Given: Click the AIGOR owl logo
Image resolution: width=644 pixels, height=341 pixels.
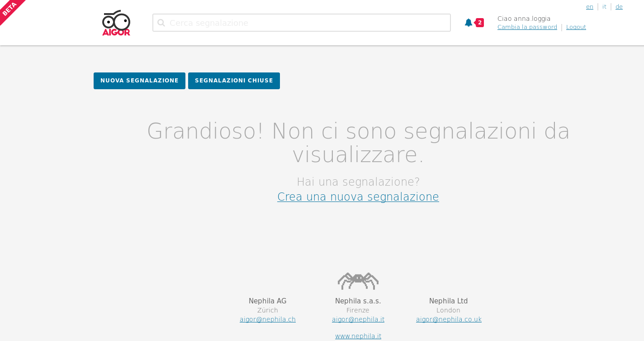Looking at the screenshot, I should [x=116, y=23].
